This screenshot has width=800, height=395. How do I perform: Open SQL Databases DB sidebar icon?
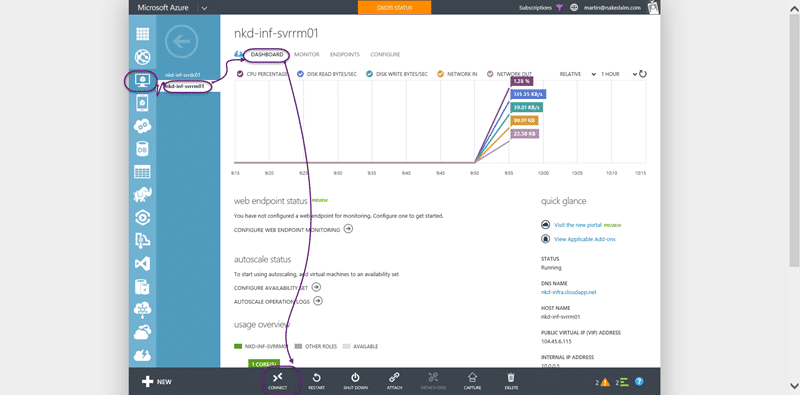click(142, 149)
